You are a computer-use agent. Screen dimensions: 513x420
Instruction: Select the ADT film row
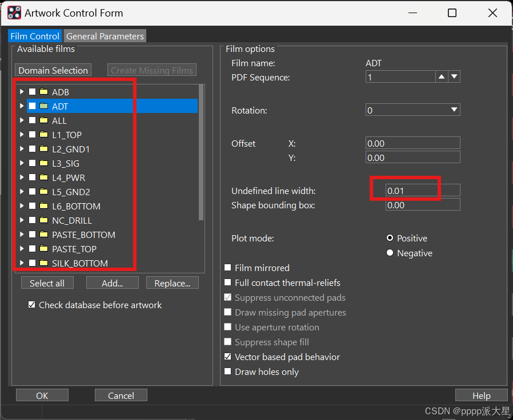tap(112, 106)
